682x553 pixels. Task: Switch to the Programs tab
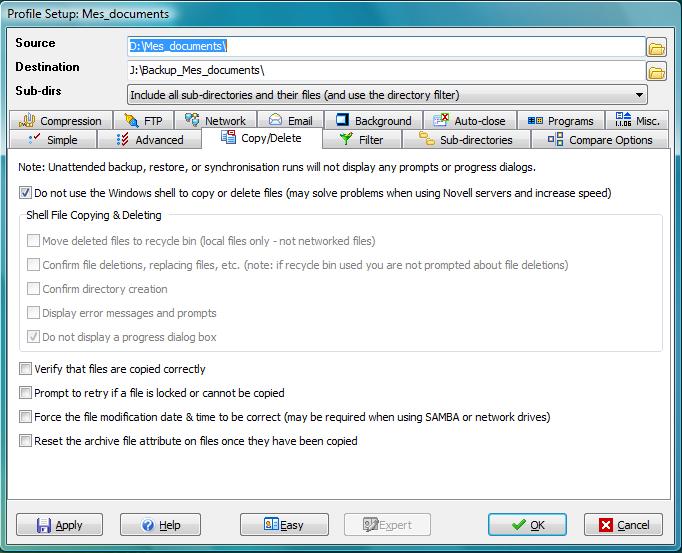pos(561,121)
